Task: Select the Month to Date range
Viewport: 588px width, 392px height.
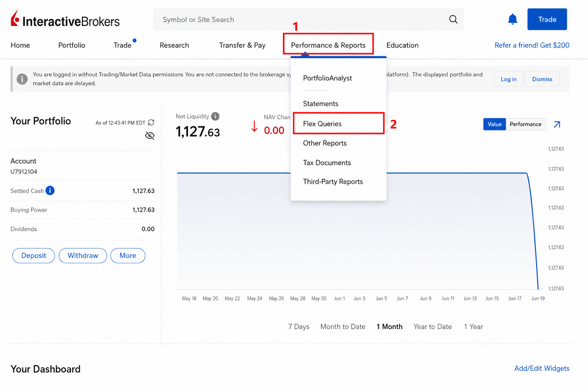Action: click(x=343, y=327)
